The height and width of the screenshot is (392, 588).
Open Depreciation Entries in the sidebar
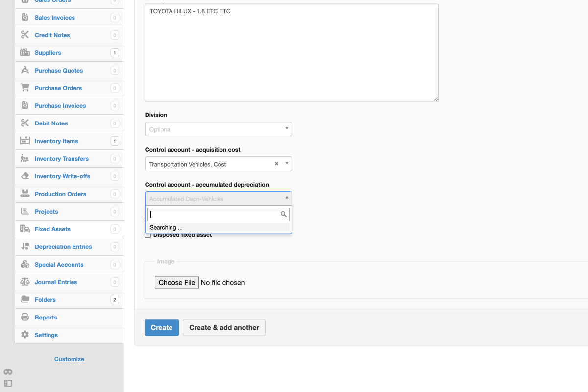click(x=63, y=247)
